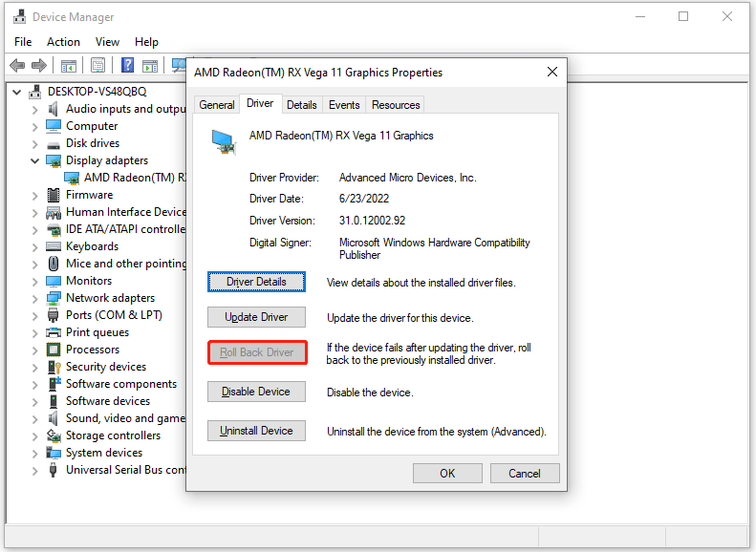756x552 pixels.
Task: Collapse the Display adapters category
Action: (34, 160)
